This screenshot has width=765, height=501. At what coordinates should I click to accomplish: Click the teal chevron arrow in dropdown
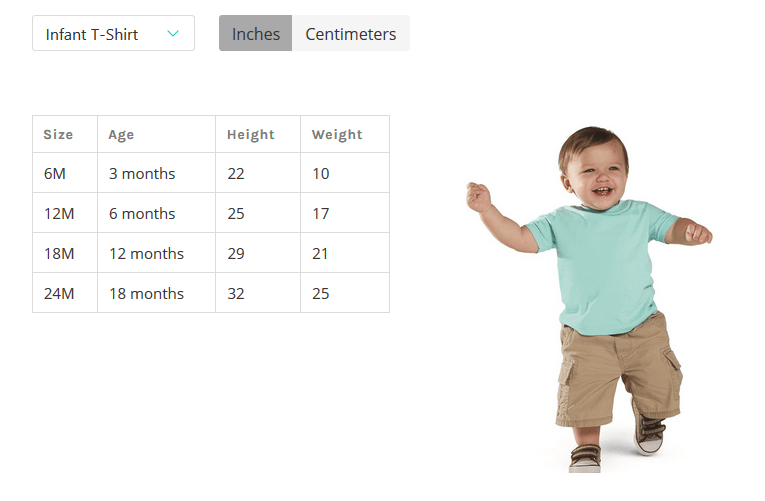point(173,33)
